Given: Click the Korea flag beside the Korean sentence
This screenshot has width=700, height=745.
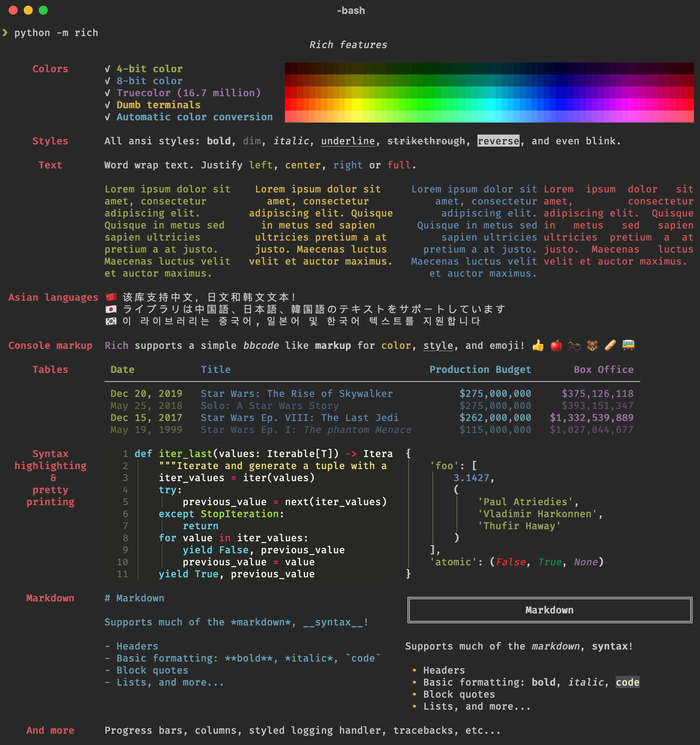Looking at the screenshot, I should (111, 321).
